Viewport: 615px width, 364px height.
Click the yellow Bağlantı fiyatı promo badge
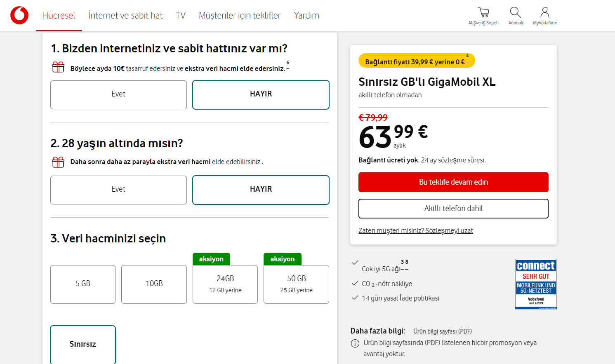point(417,61)
